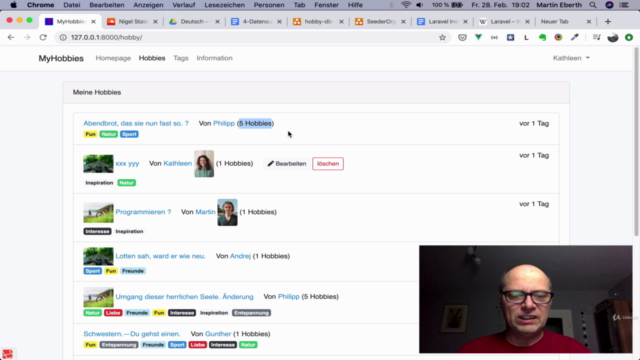Switch to the hobby-db tab
This screenshot has width=640, height=360.
click(318, 21)
